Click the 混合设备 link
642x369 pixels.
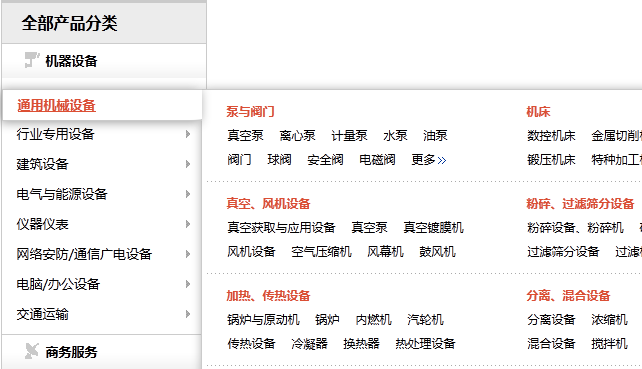(x=552, y=343)
